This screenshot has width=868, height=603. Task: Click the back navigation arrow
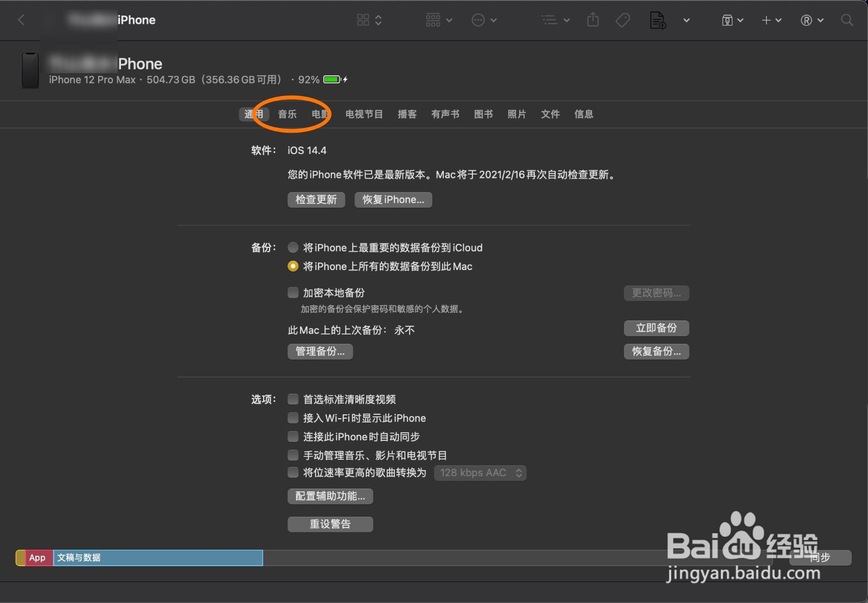(x=22, y=20)
